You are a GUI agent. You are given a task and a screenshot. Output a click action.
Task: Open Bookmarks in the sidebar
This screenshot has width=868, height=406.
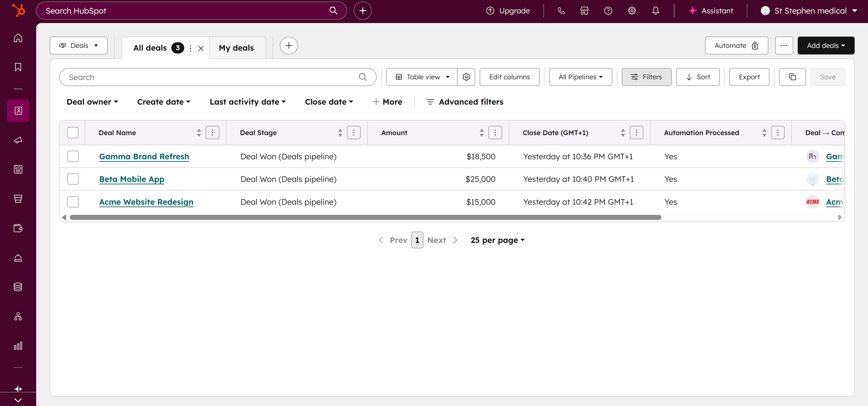coord(18,67)
